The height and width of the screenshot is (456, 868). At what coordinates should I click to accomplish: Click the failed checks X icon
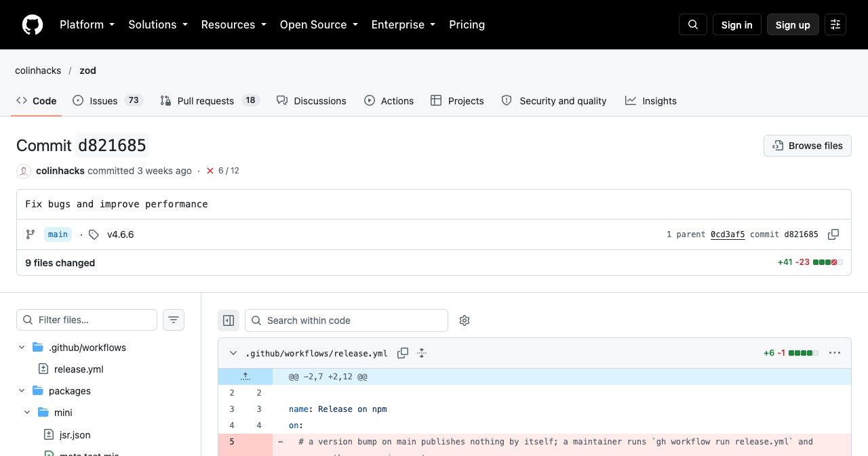(210, 171)
